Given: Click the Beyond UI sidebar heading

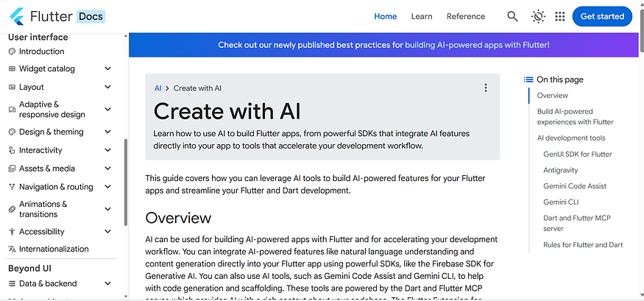Looking at the screenshot, I should pos(29,269).
